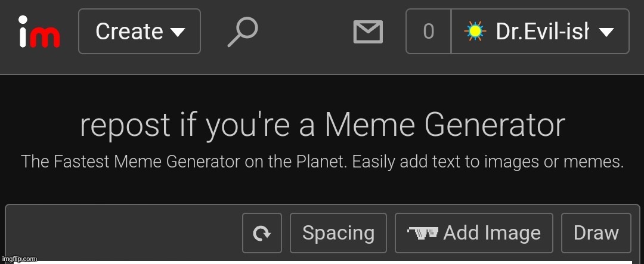Click the imgflip "im" logo
This screenshot has height=264, width=644.
coord(39,32)
